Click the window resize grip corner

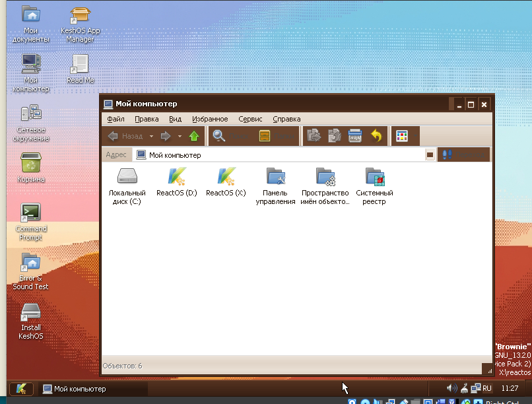click(488, 370)
